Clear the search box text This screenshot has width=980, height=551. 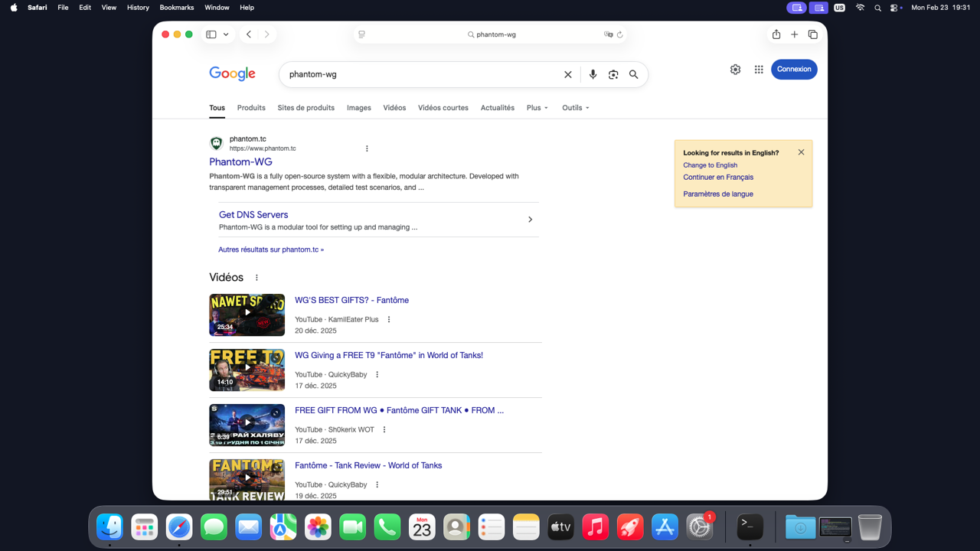coord(568,74)
